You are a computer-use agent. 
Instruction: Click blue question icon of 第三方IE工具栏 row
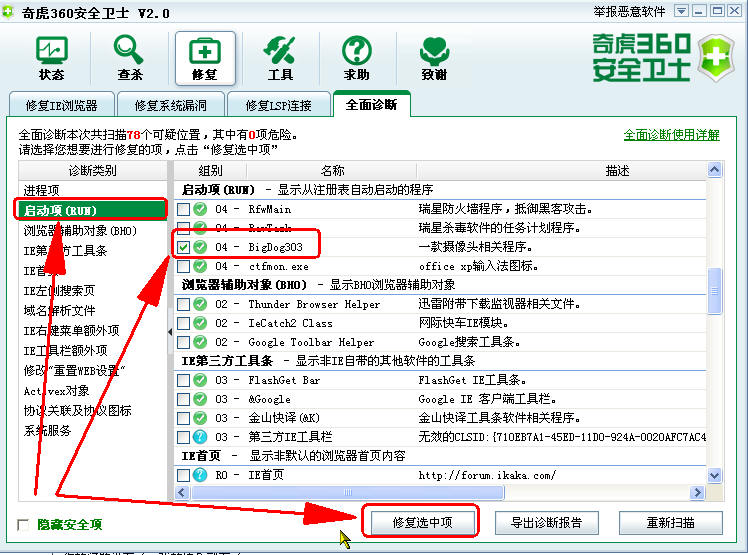(200, 437)
